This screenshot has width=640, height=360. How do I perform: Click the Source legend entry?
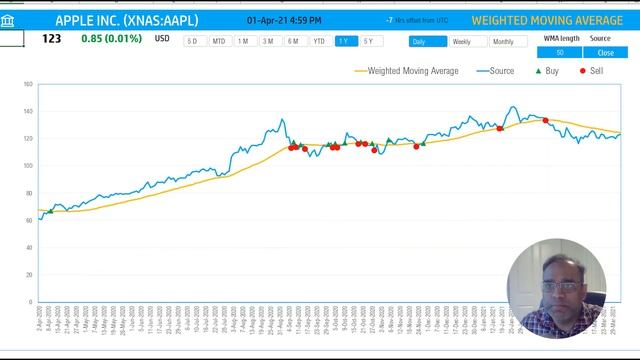tap(495, 71)
